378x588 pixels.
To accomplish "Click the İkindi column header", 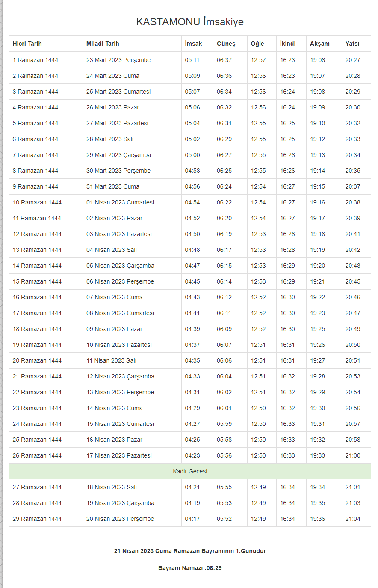I will (x=288, y=44).
